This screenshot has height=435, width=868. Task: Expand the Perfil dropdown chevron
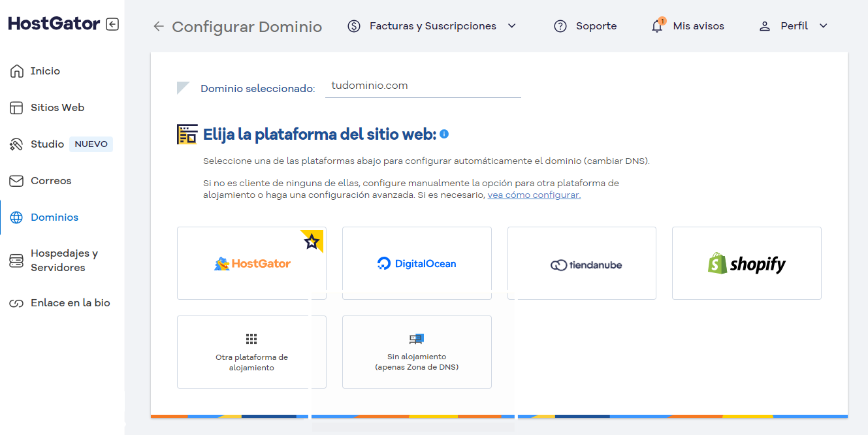point(823,26)
